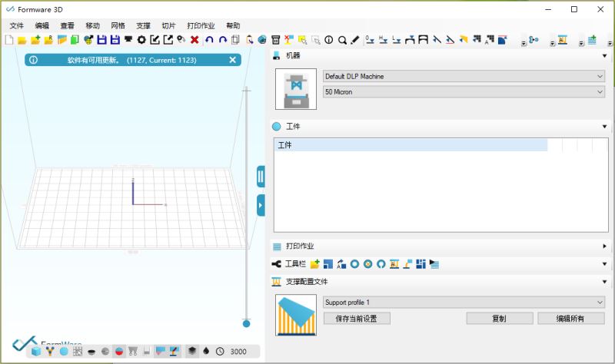
Task: Click the 编辑所有 button
Action: [570, 319]
